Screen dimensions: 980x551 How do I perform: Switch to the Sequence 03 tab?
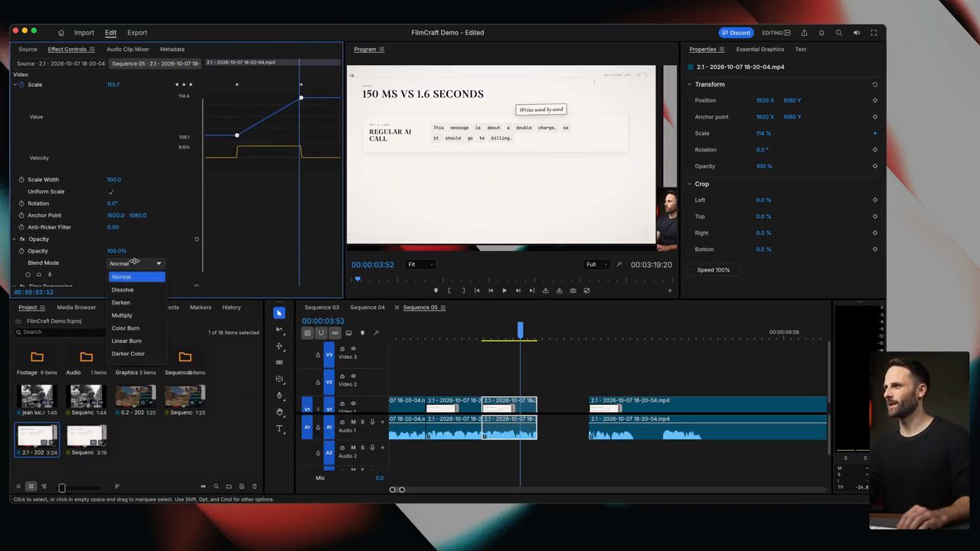[322, 308]
